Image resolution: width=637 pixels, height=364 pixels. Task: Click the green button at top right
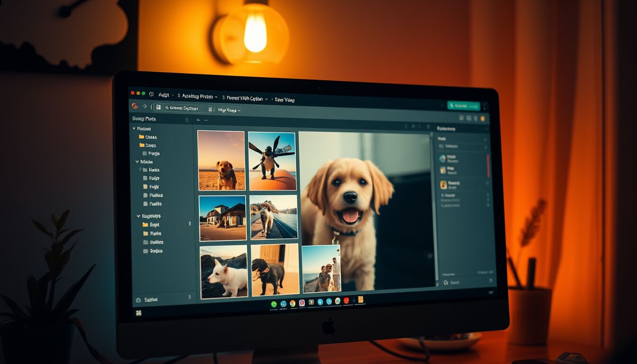click(x=463, y=106)
